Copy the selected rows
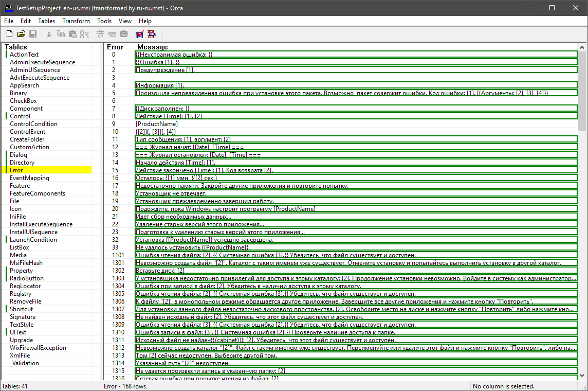 coord(62,34)
